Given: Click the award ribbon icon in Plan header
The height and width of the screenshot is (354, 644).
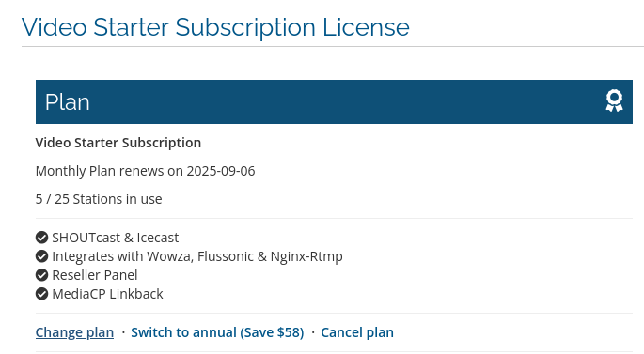Looking at the screenshot, I should [x=614, y=100].
